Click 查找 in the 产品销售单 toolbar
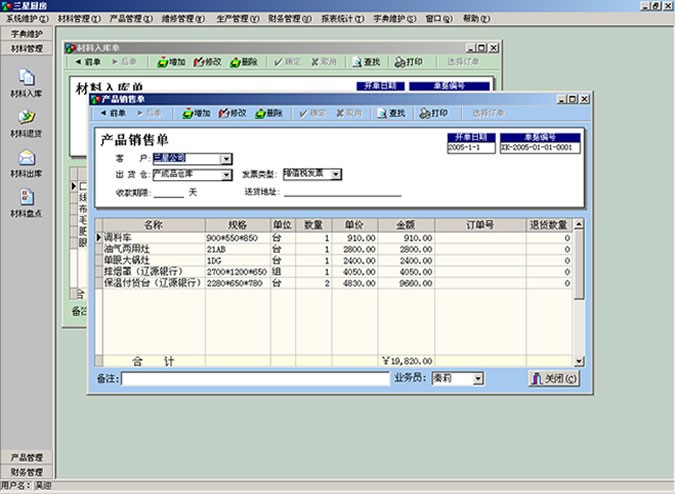This screenshot has width=675, height=494. pyautogui.click(x=390, y=113)
